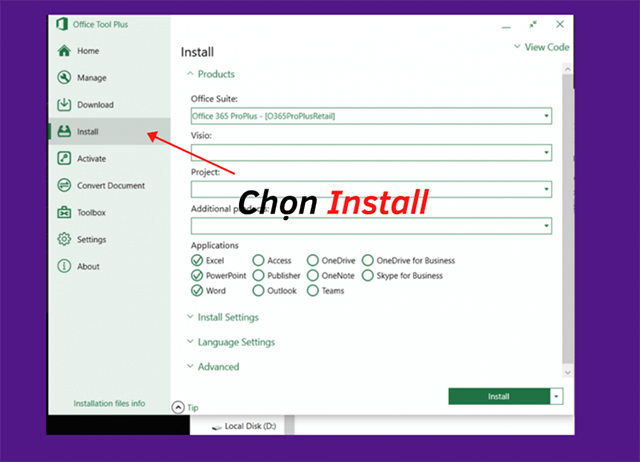Open the Visio selection dropdown
The height and width of the screenshot is (462, 640).
coord(371,153)
